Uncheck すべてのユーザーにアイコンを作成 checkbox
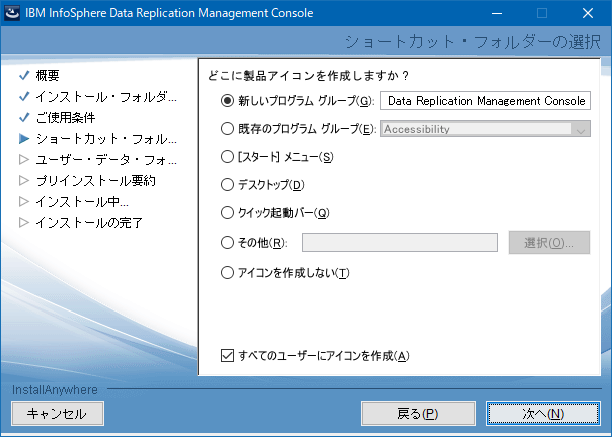Screen dimensions: 612x437 click(227, 355)
